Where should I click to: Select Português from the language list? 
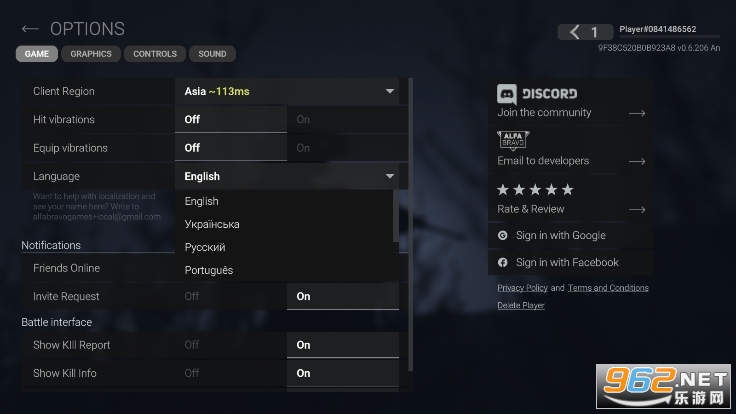[x=209, y=270]
